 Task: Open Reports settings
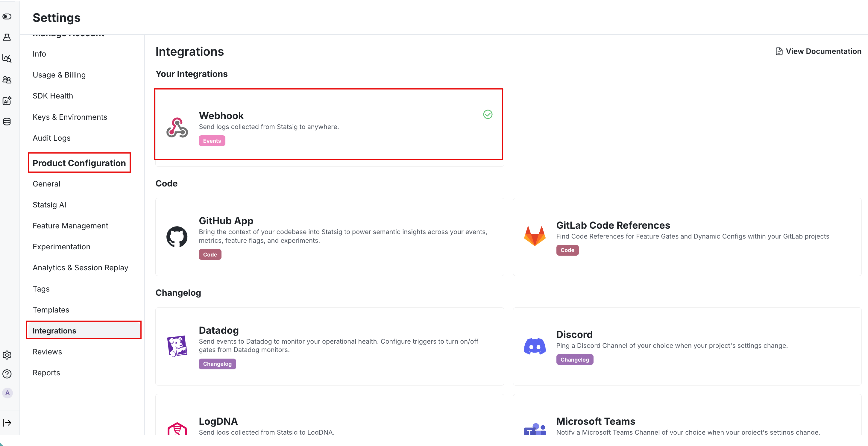coord(46,373)
